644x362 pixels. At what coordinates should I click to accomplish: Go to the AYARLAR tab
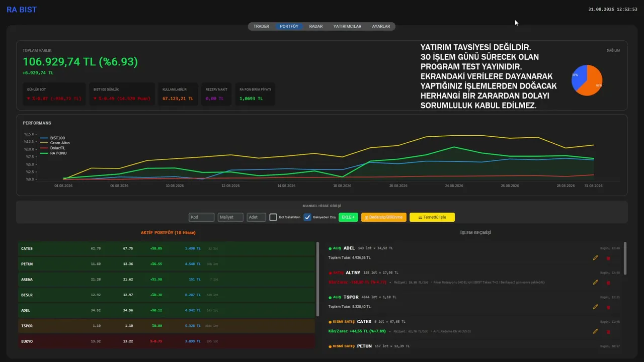pos(381,26)
